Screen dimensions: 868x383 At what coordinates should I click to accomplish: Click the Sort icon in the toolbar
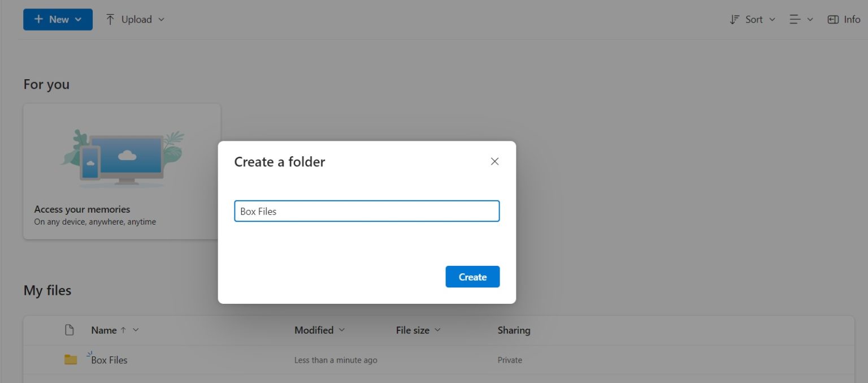pyautogui.click(x=735, y=19)
